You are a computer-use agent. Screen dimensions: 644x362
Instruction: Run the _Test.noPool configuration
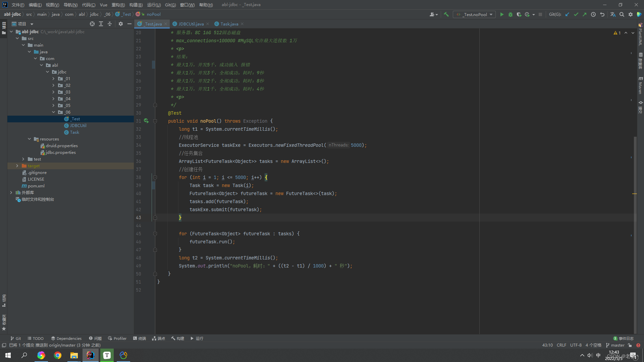pyautogui.click(x=502, y=14)
